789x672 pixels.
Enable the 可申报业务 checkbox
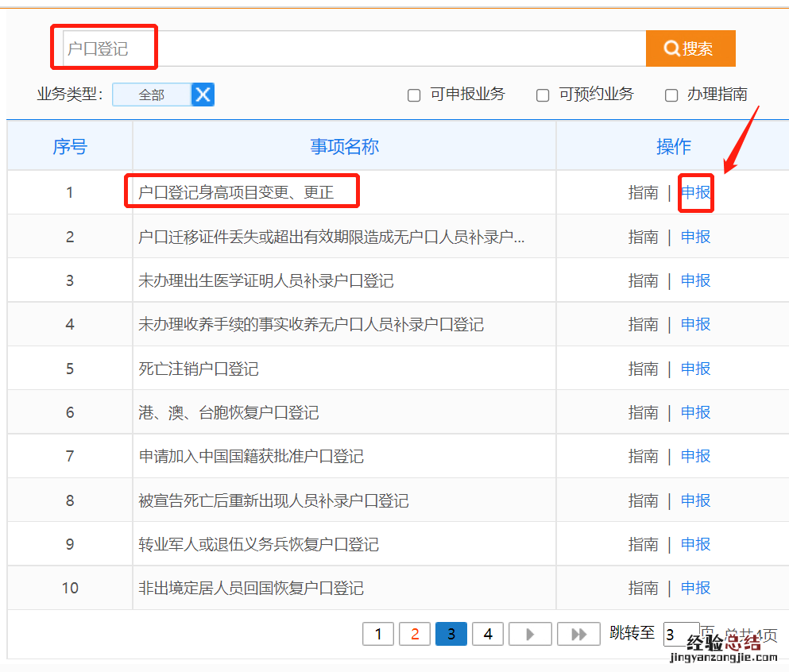click(x=414, y=95)
